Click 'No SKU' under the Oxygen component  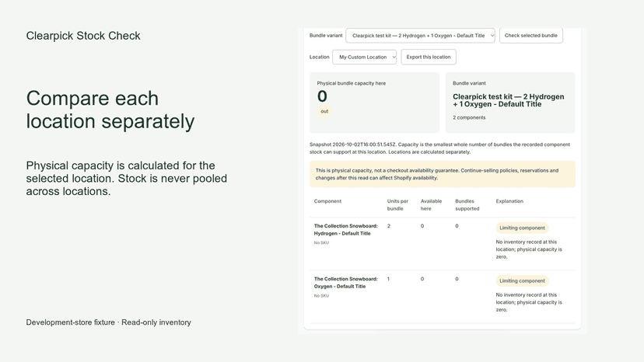(x=321, y=296)
